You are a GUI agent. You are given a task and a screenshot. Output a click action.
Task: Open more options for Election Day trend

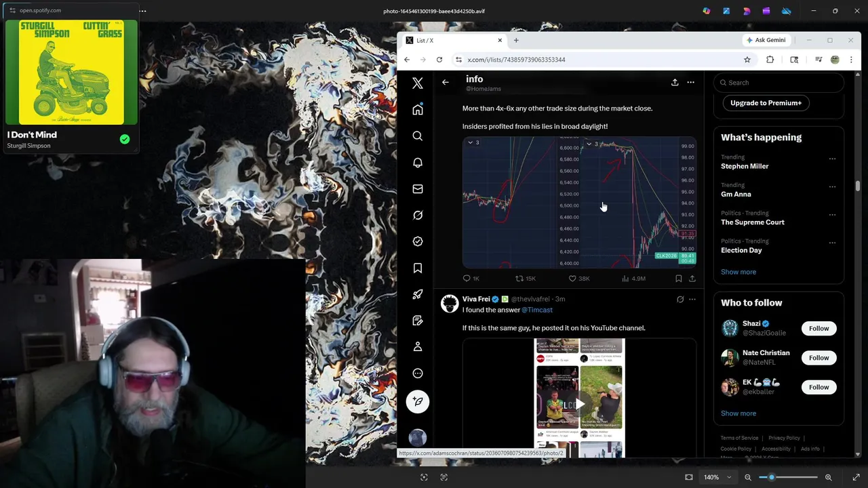click(832, 243)
